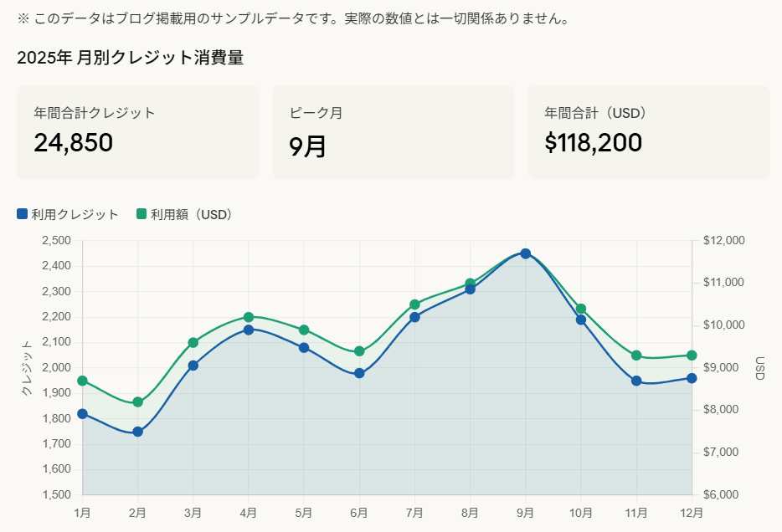Click the green 利用額 legend color square
782x532 pixels.
click(x=141, y=214)
